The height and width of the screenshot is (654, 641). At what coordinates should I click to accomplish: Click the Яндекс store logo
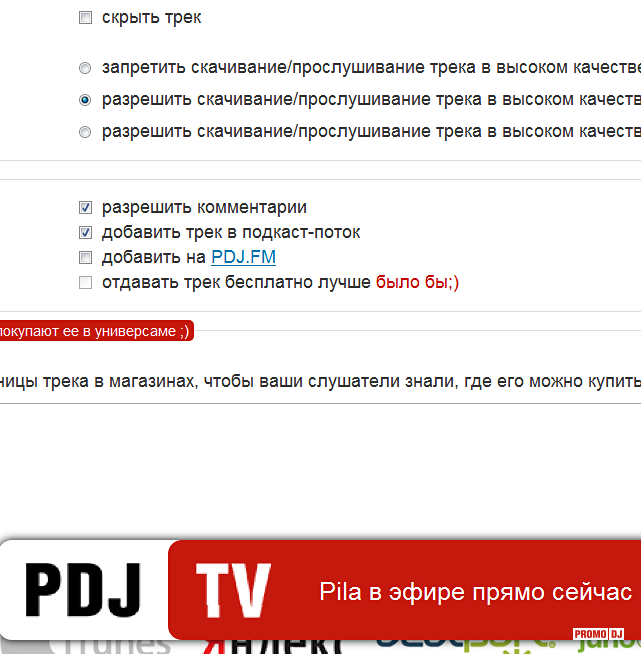coord(270,646)
